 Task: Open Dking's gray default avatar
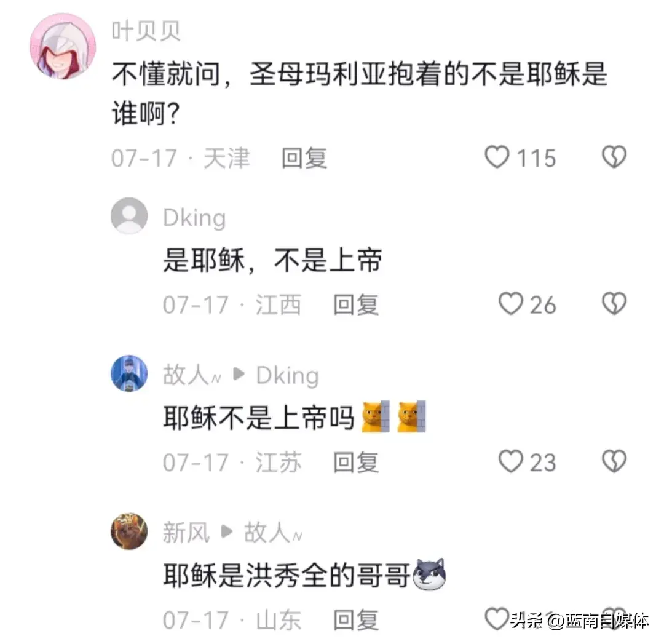pos(129,216)
